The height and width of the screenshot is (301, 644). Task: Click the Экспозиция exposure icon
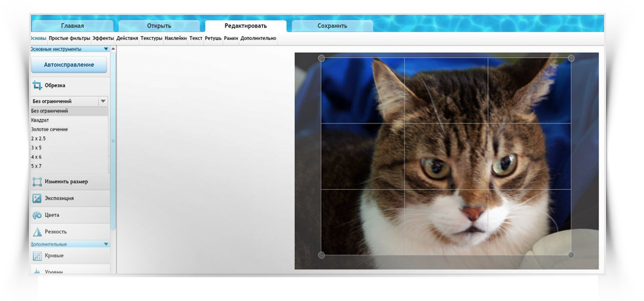pyautogui.click(x=37, y=199)
